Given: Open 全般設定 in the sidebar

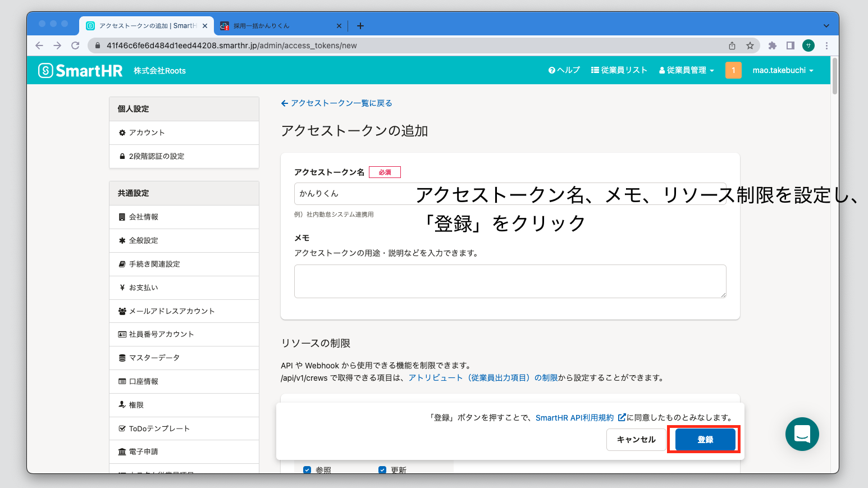Looking at the screenshot, I should coord(184,240).
